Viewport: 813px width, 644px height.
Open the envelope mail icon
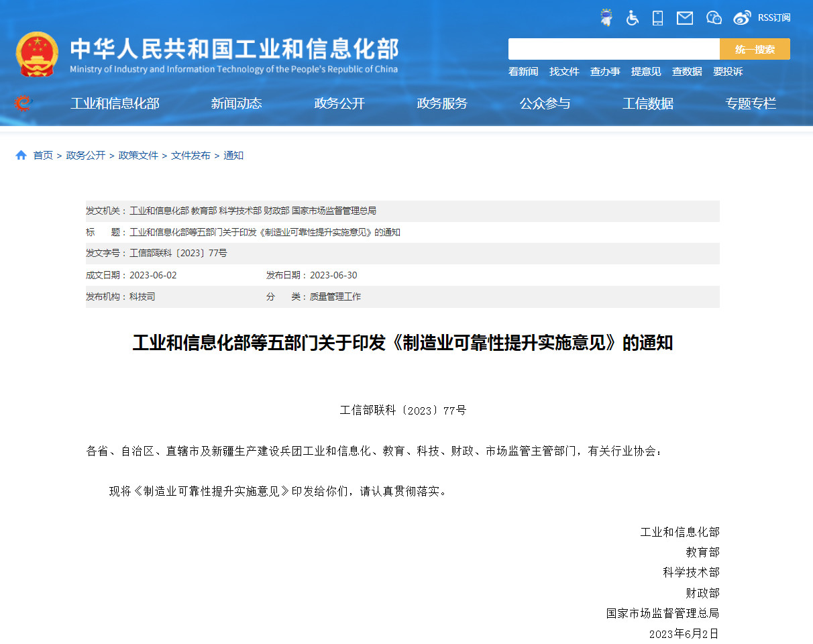pos(685,18)
